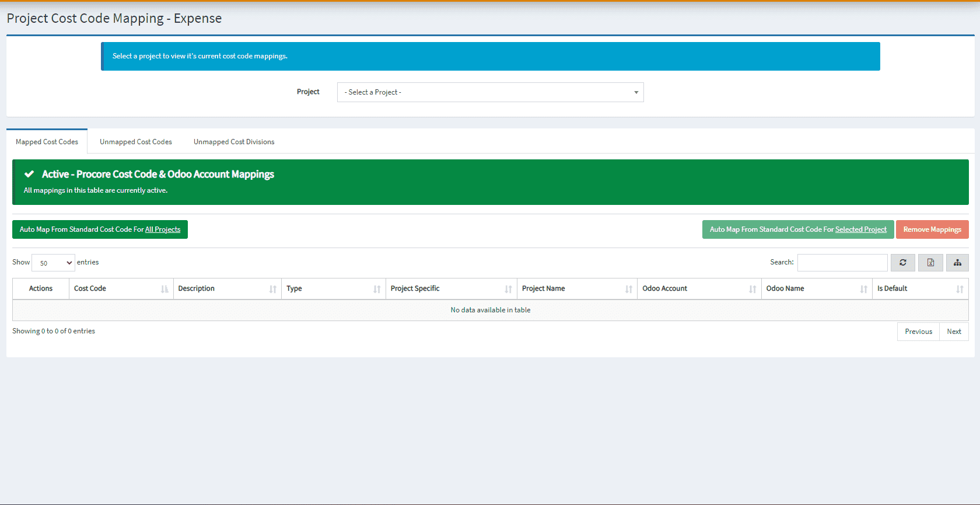Sort by Description column arrow icon

point(272,289)
